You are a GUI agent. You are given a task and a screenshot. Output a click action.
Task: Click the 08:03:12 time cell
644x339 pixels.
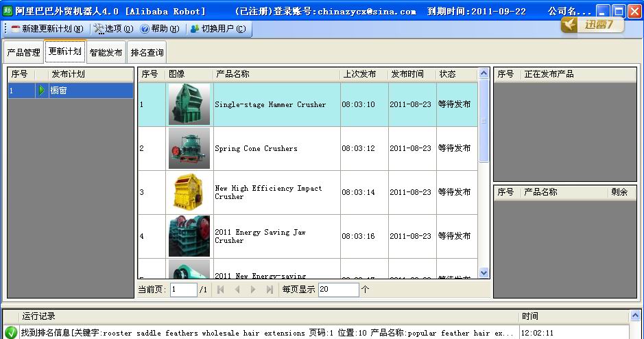pos(364,149)
